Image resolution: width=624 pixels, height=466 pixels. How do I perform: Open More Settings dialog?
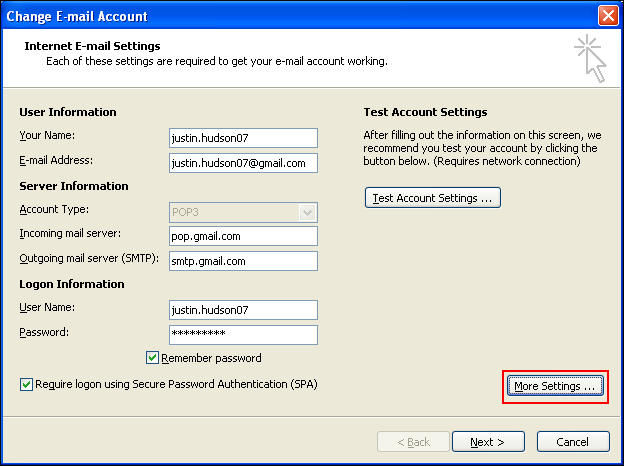click(555, 386)
